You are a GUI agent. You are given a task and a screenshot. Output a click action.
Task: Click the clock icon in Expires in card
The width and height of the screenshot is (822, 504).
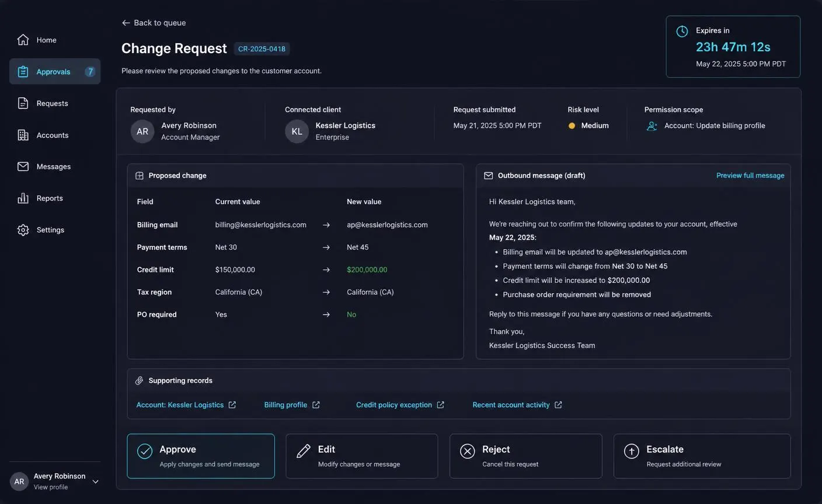coord(682,32)
